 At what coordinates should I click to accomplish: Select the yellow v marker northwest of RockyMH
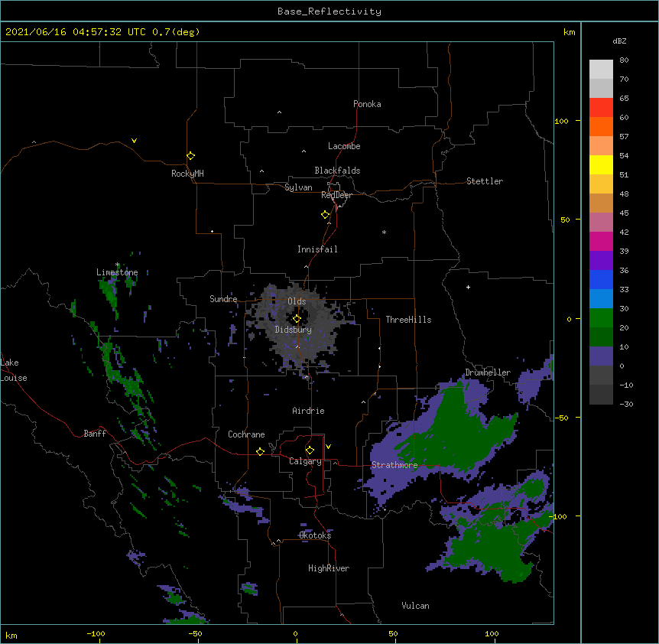(134, 141)
